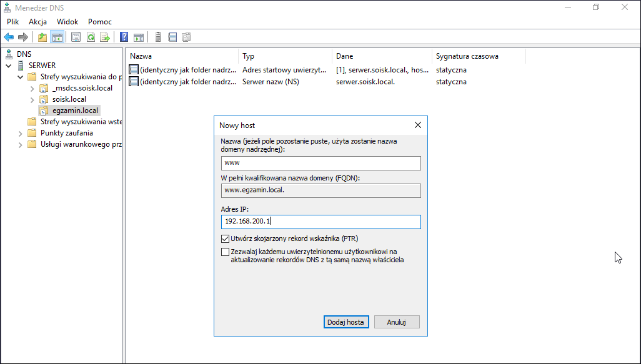Viewport: 641px width, 364px height.
Task: Click the FQDN field www.egzamin.local.
Action: click(x=321, y=191)
